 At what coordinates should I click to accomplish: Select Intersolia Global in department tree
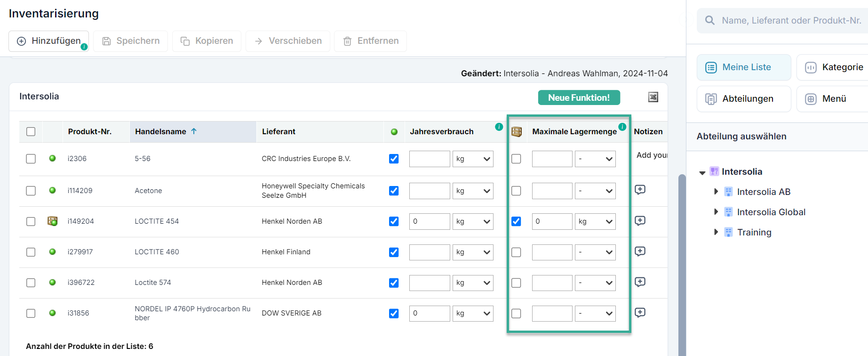pyautogui.click(x=771, y=212)
